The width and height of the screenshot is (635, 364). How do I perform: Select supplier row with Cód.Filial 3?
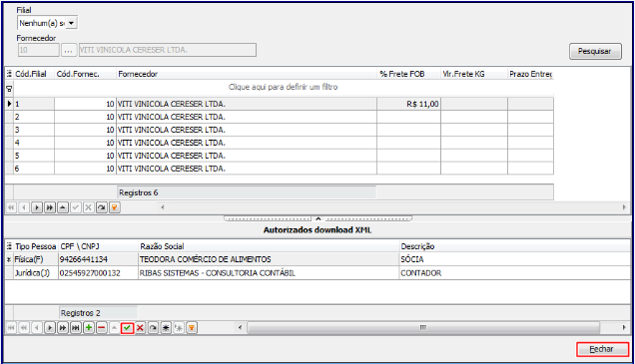279,130
